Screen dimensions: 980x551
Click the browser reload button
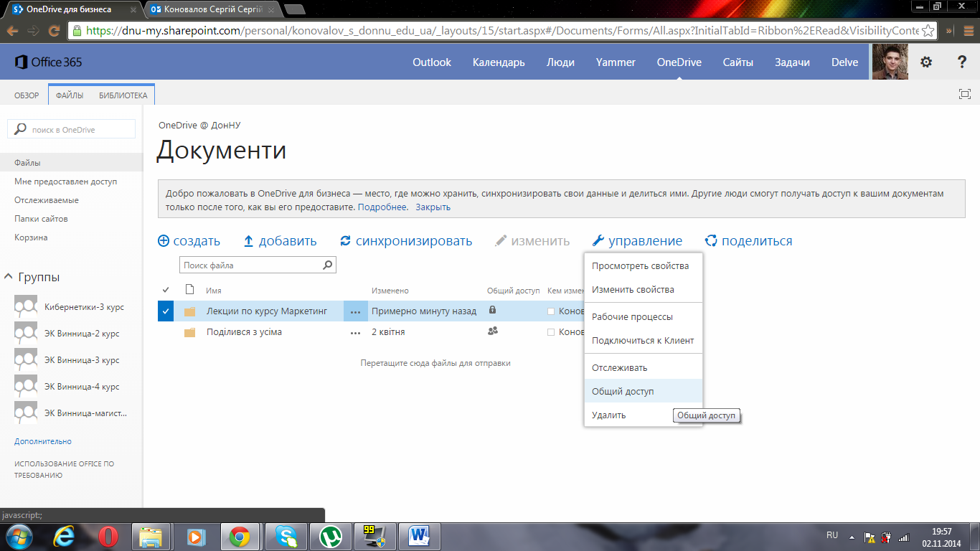54,31
